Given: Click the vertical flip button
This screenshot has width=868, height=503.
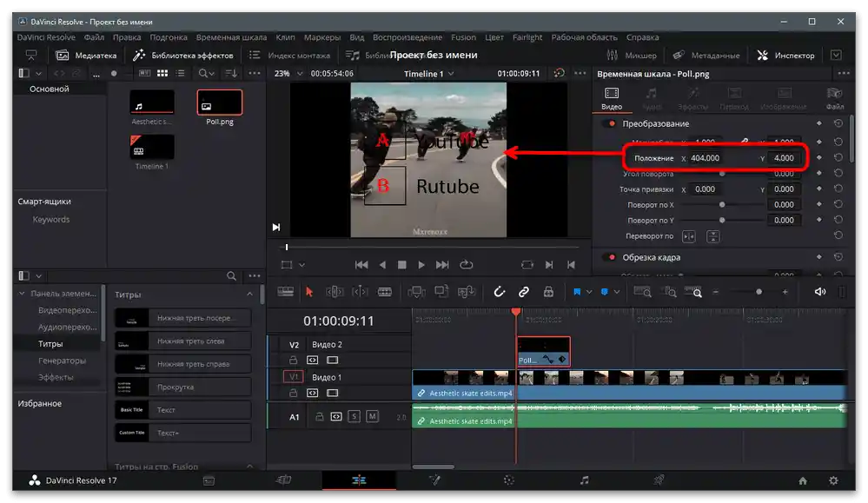Looking at the screenshot, I should tap(713, 237).
